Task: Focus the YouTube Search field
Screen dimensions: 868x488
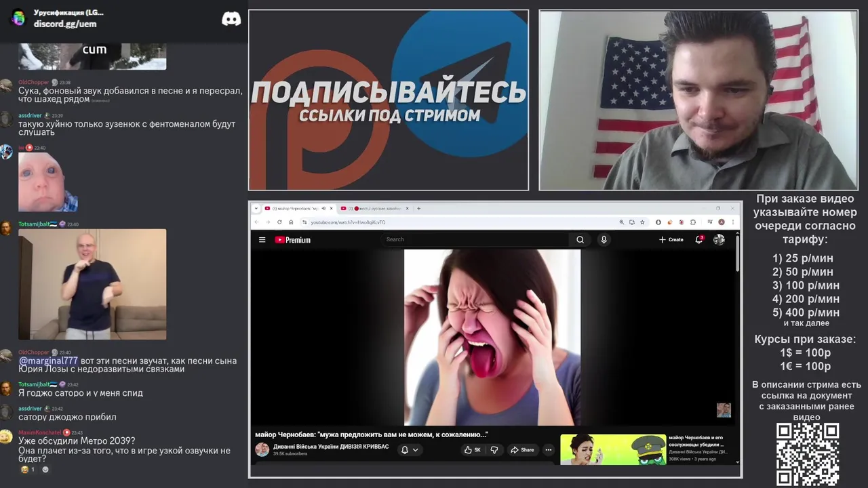Action: click(476, 239)
